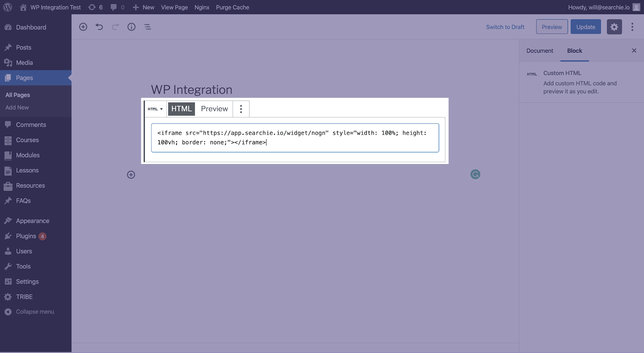The width and height of the screenshot is (644, 353).
Task: Open the Media library
Action: (36, 63)
